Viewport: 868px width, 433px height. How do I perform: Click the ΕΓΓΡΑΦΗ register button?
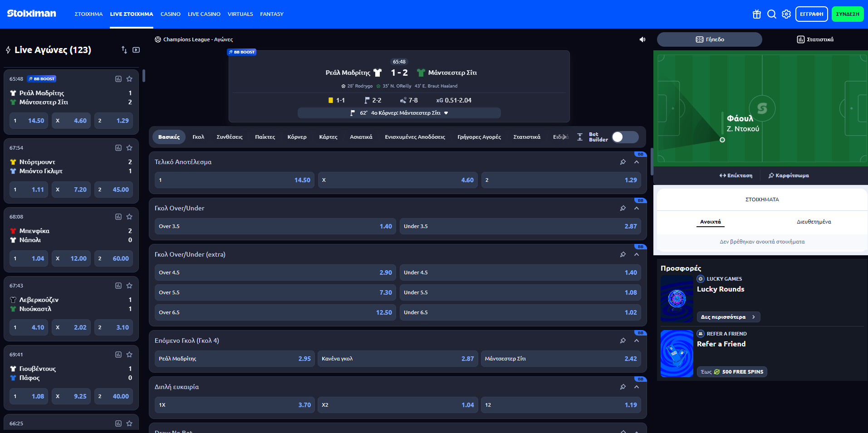(x=811, y=14)
